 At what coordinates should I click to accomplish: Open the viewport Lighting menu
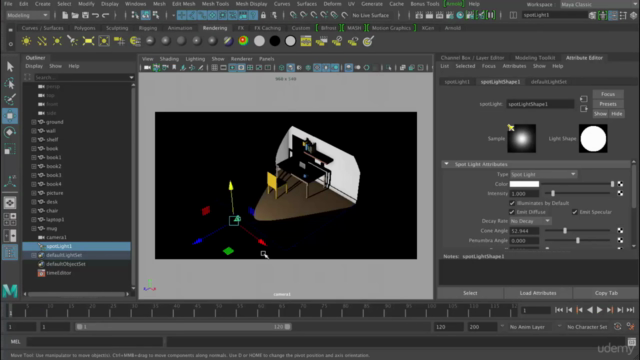[195, 59]
